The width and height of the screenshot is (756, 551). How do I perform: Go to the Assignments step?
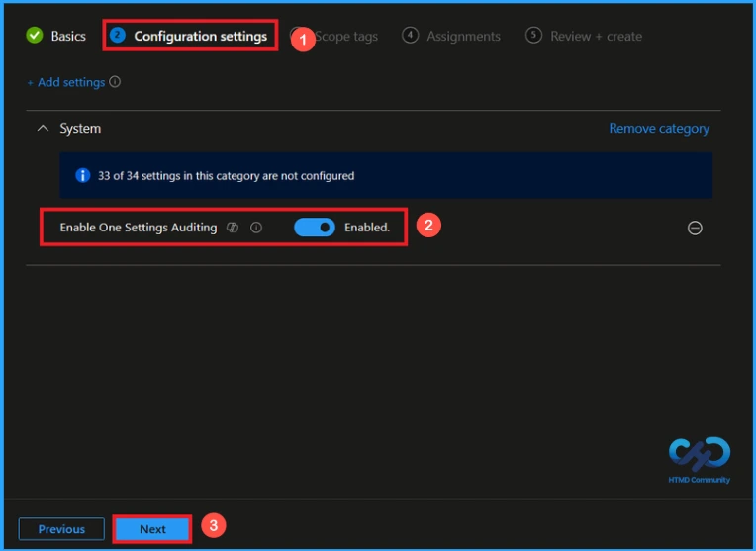click(x=451, y=36)
